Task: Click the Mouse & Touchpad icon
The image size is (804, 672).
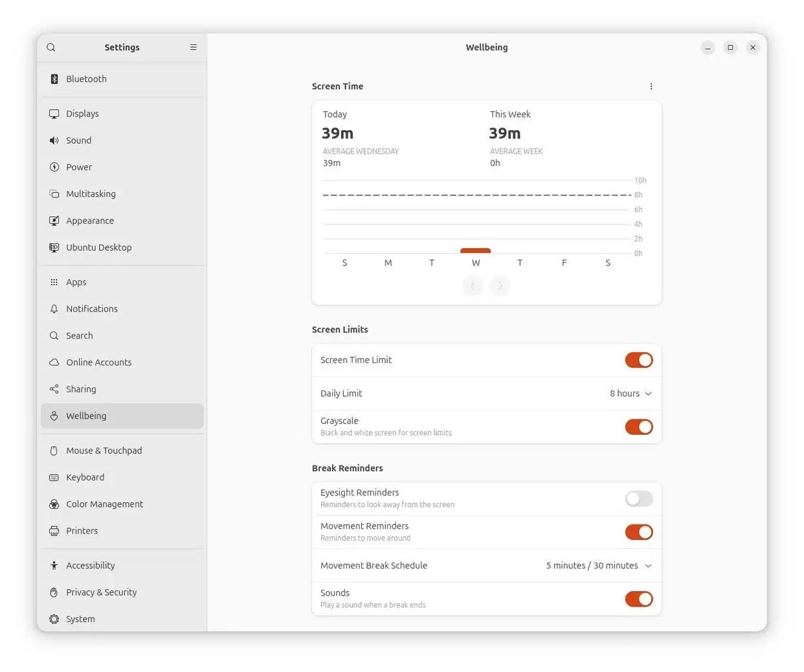Action: (x=54, y=451)
